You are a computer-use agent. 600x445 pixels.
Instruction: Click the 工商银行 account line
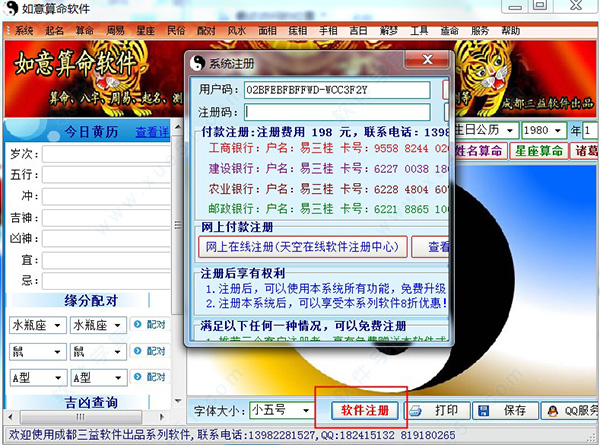click(328, 148)
